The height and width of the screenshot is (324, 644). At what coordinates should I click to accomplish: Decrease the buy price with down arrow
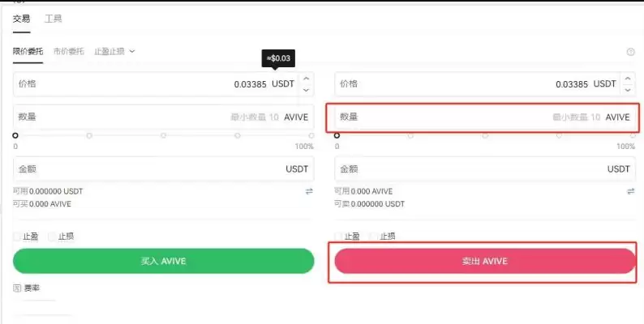pyautogui.click(x=306, y=89)
